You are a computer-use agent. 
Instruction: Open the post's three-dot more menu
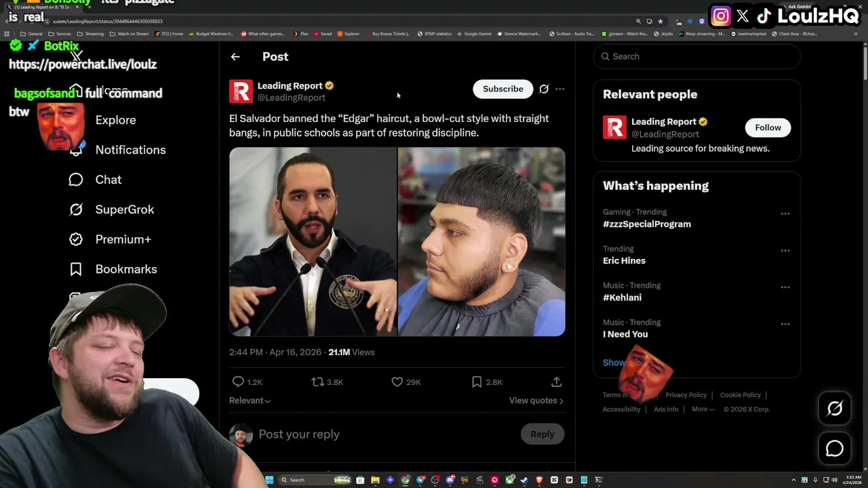pyautogui.click(x=559, y=89)
